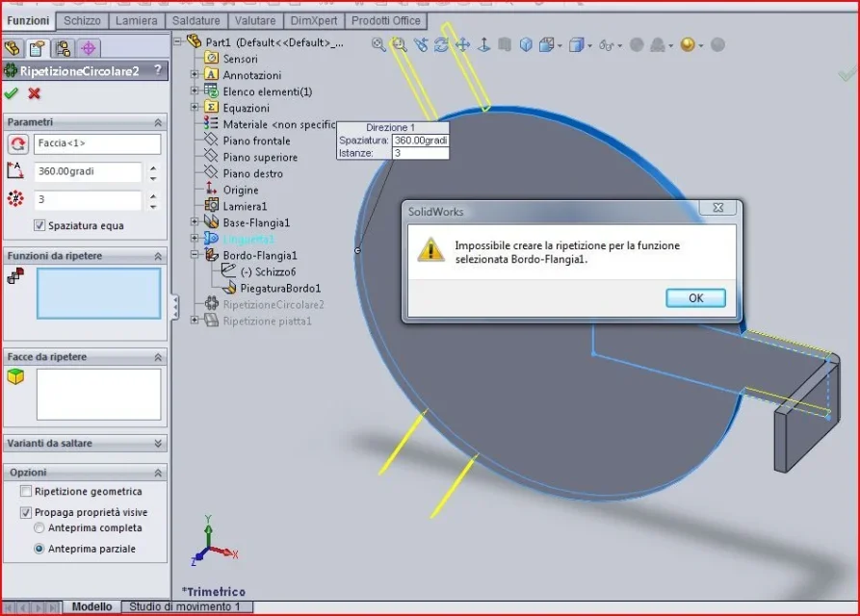Select Piano superiore in the tree
Viewport: 860px width, 616px height.
click(260, 157)
